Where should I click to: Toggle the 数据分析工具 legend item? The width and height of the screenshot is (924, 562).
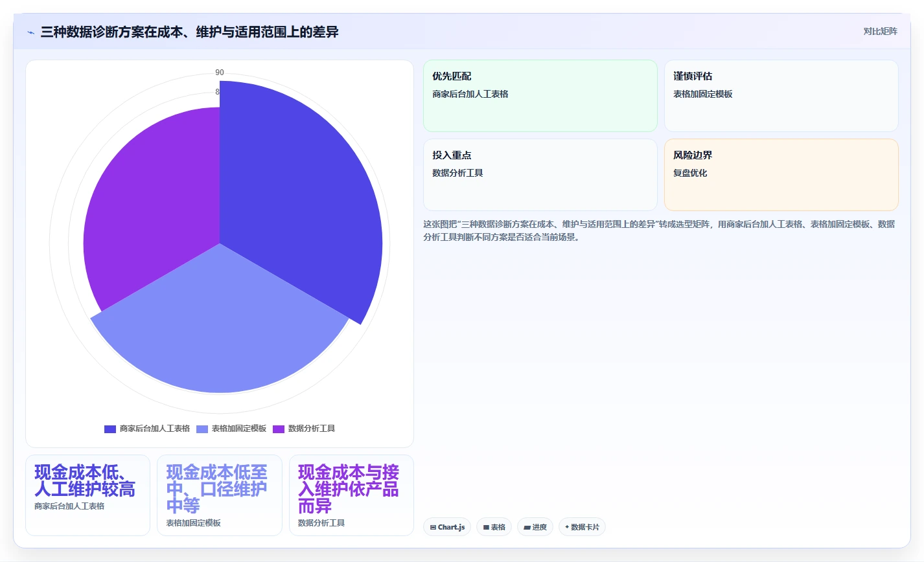pos(304,429)
